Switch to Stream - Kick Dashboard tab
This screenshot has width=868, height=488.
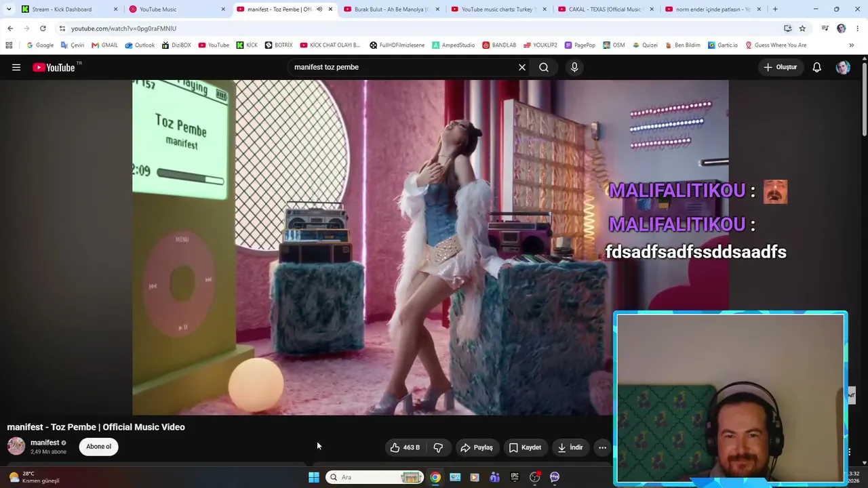pyautogui.click(x=68, y=9)
